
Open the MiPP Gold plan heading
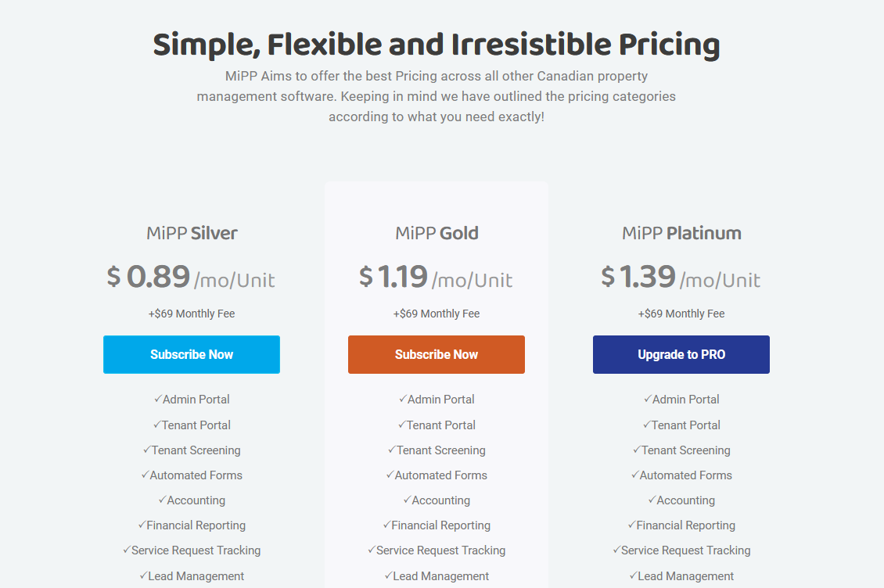[436, 232]
